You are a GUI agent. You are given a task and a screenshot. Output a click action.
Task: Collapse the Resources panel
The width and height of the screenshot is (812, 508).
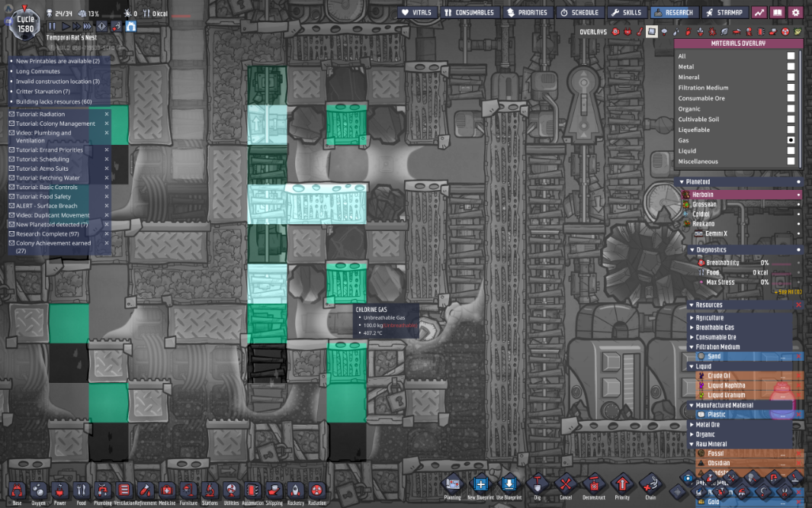[x=692, y=305]
